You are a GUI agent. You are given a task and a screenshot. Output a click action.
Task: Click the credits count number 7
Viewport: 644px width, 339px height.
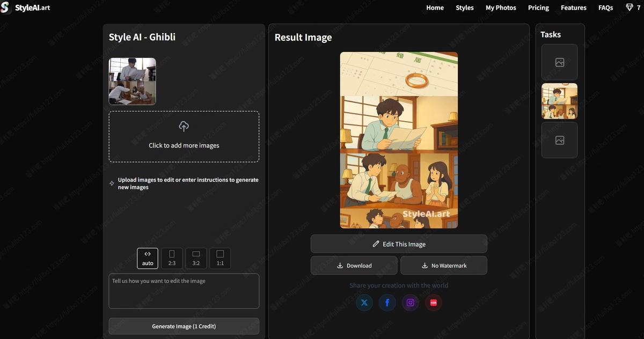[639, 8]
